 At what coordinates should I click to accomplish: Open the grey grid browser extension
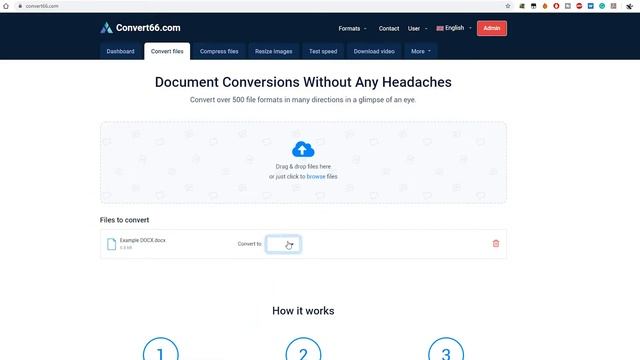(x=613, y=6)
